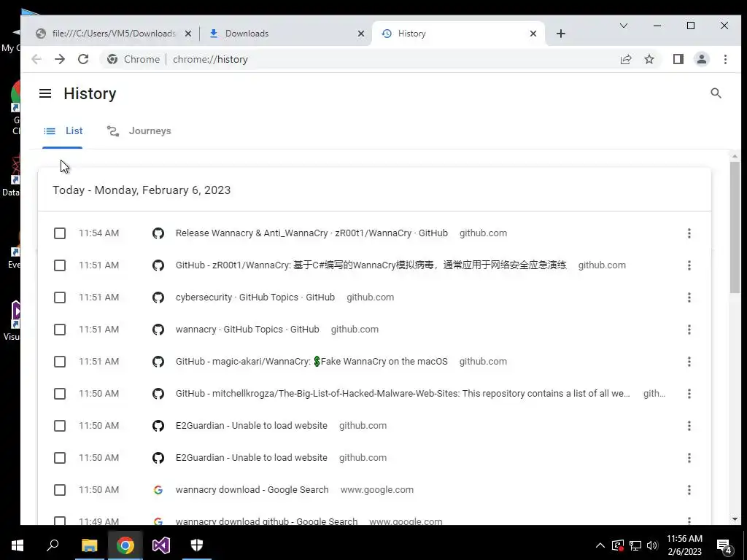Open zR00t1/WannaCry GitHub repository link
The image size is (747, 560).
371,265
